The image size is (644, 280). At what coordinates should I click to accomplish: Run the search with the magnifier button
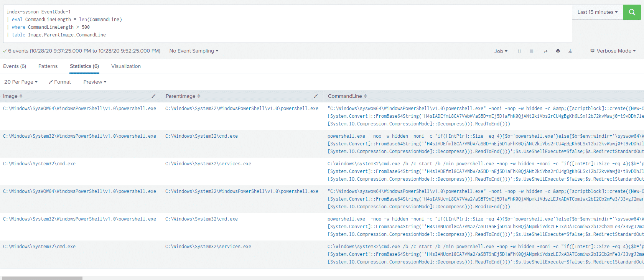click(x=632, y=12)
